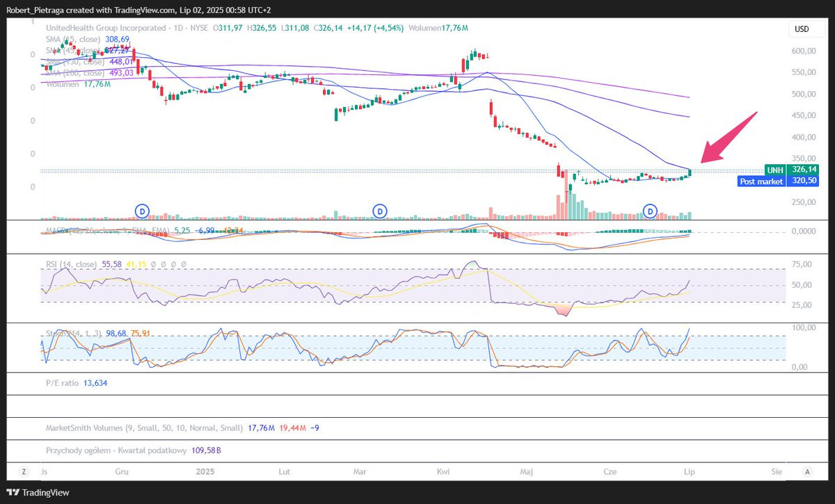Click the 600,00 price axis label
The image size is (835, 504).
(802, 51)
